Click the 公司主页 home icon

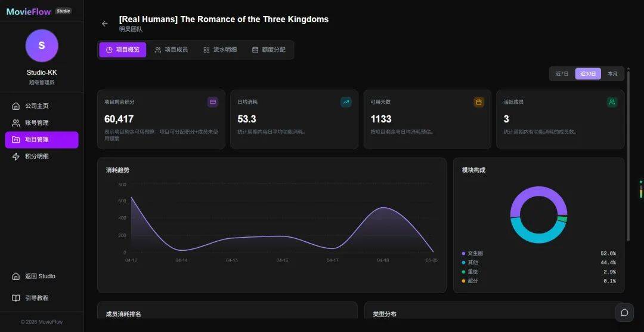point(16,106)
